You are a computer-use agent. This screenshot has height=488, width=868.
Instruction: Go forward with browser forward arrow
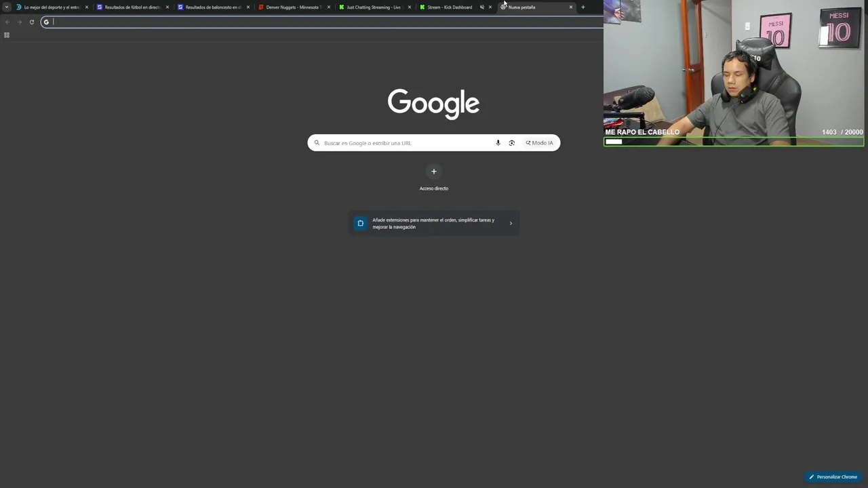tap(19, 22)
